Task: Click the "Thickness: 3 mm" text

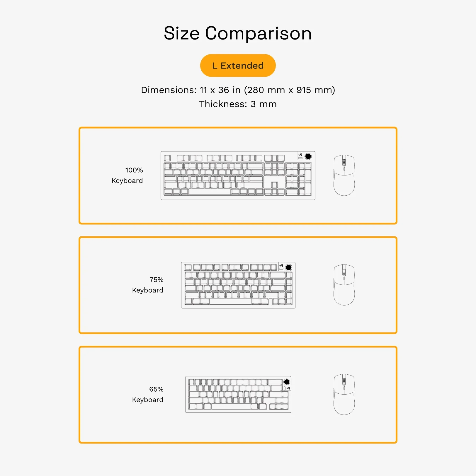Action: click(x=238, y=104)
